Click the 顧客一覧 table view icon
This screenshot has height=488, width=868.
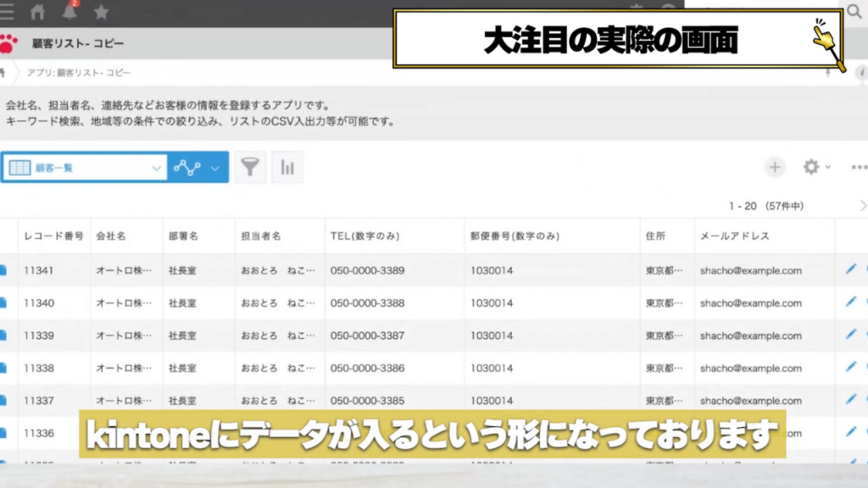(x=20, y=168)
